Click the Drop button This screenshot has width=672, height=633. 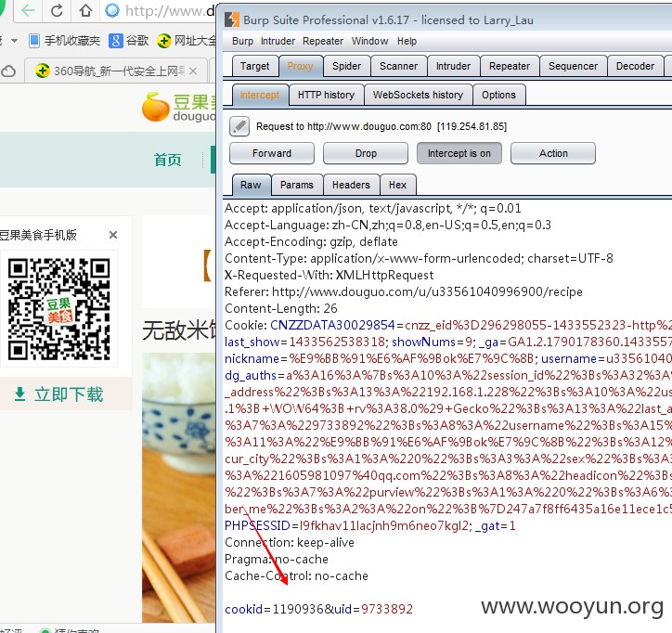366,153
